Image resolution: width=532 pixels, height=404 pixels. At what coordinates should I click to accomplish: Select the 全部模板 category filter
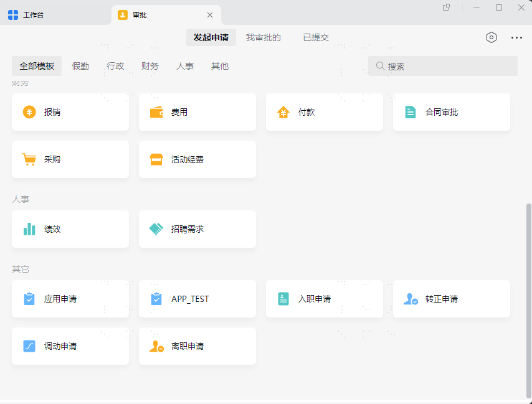37,66
